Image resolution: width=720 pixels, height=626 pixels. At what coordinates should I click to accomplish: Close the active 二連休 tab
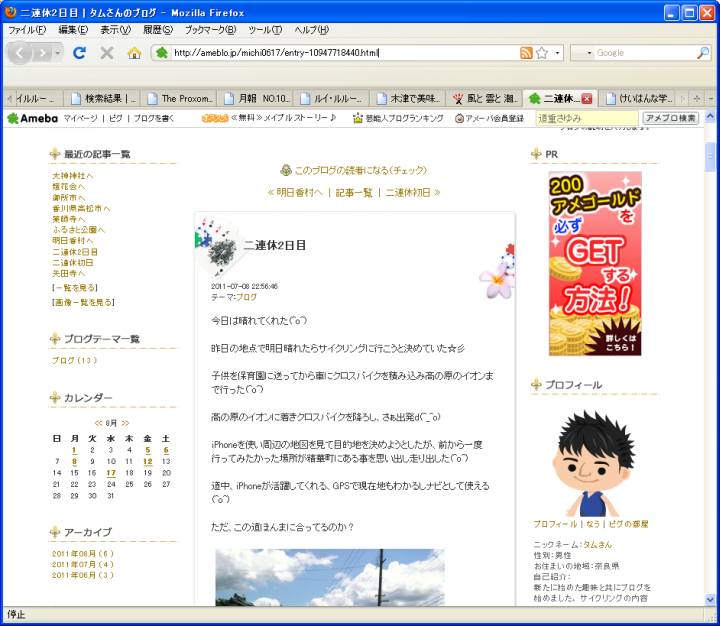click(587, 99)
